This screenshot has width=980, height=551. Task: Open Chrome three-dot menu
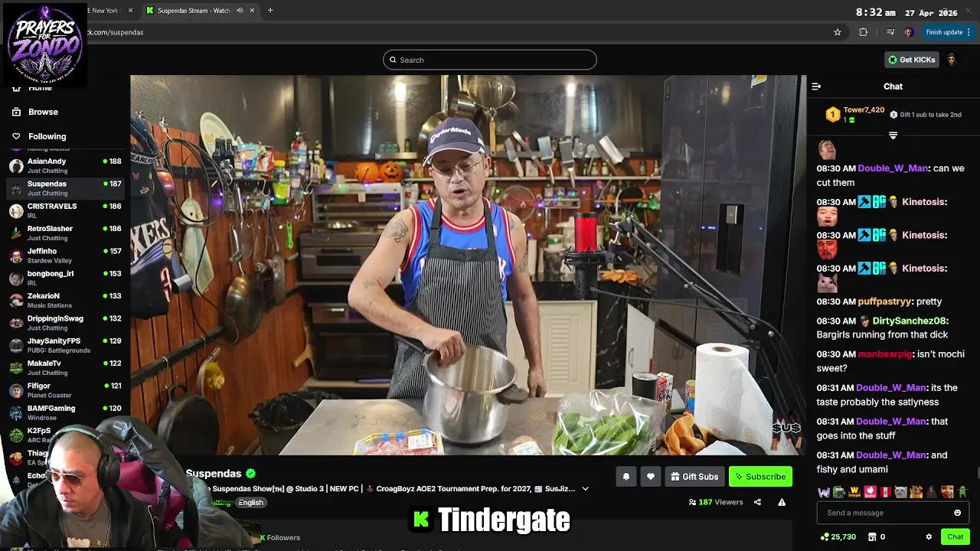point(969,32)
